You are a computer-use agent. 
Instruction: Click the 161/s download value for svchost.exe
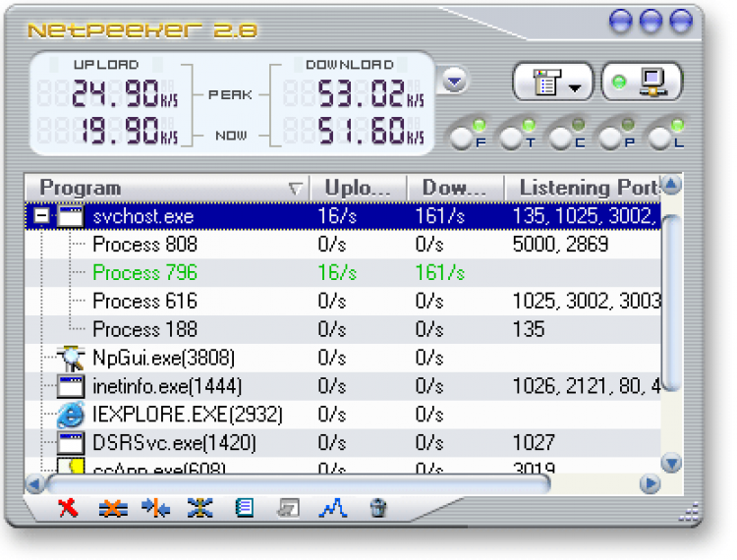440,216
